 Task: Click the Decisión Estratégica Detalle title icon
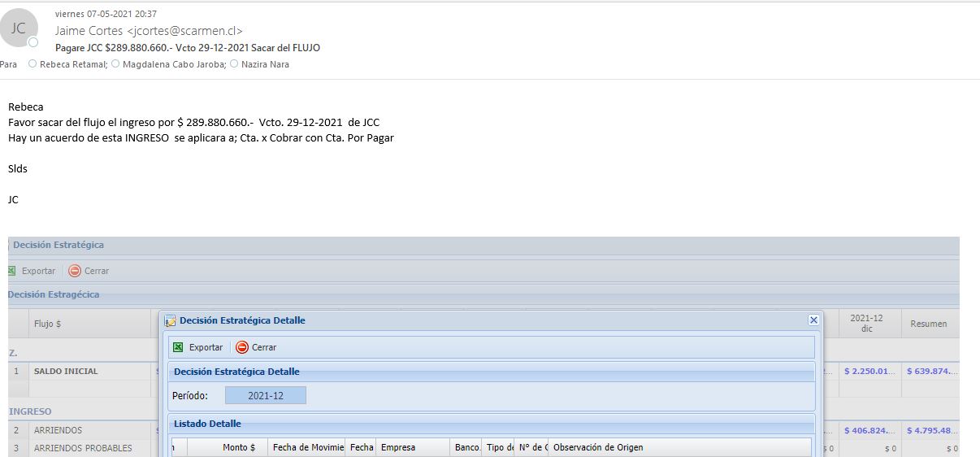click(x=171, y=320)
